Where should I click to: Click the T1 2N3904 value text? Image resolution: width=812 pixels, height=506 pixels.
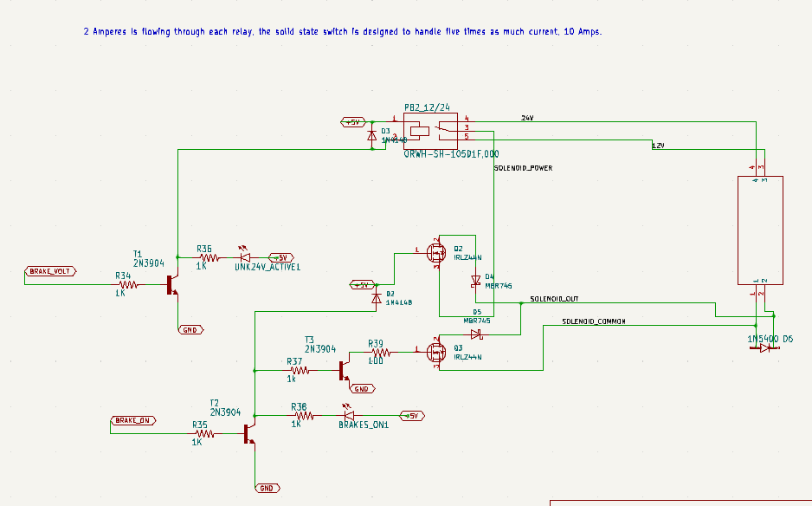(149, 263)
